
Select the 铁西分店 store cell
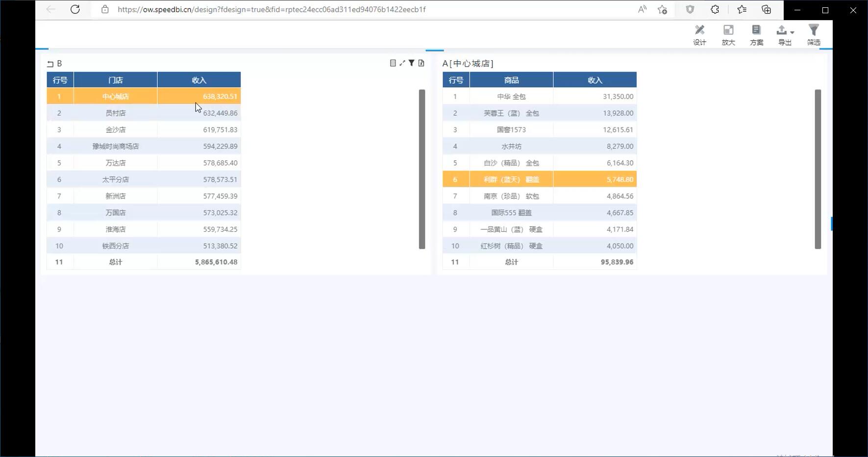click(116, 246)
